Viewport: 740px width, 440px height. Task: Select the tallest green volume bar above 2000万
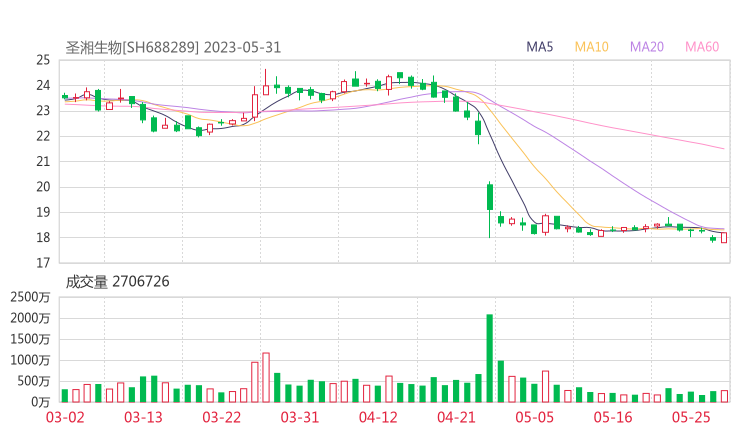490,358
